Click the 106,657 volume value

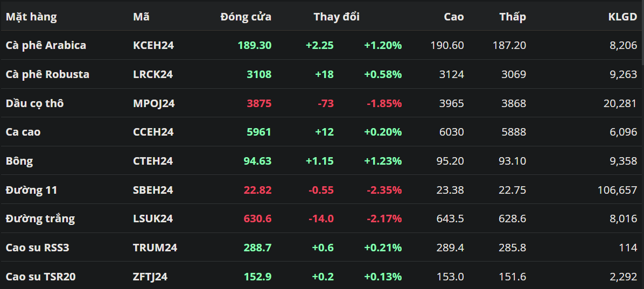[617, 190]
